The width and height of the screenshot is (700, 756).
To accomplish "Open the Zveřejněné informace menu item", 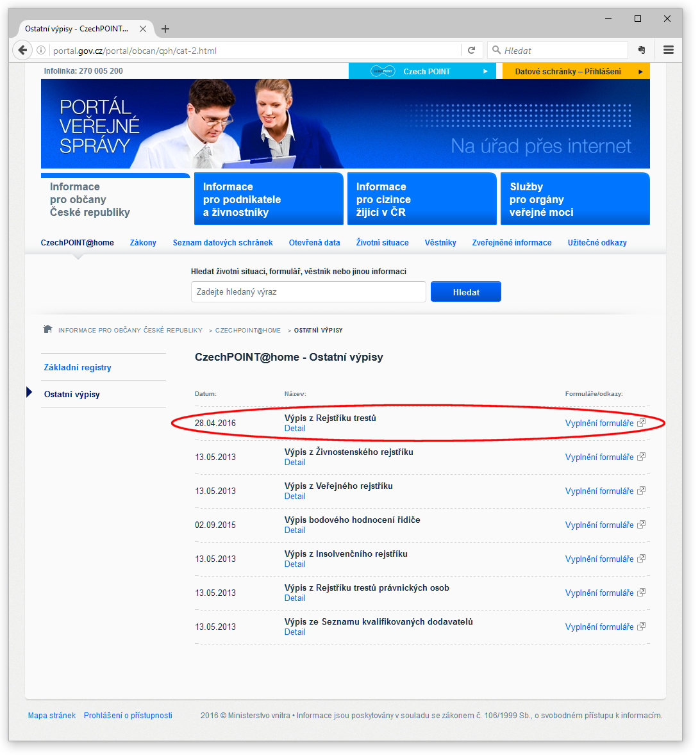I will (x=512, y=243).
